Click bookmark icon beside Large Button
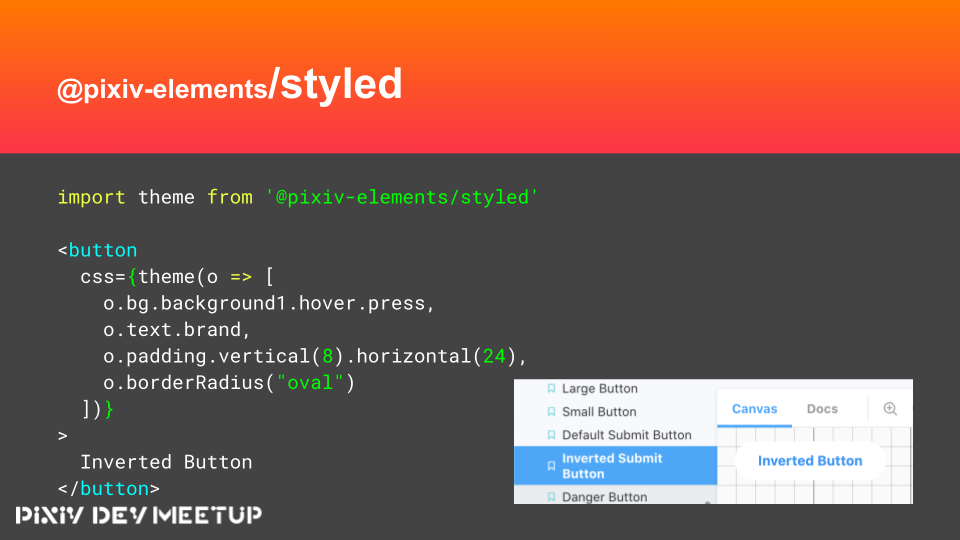The image size is (960, 540). [551, 389]
